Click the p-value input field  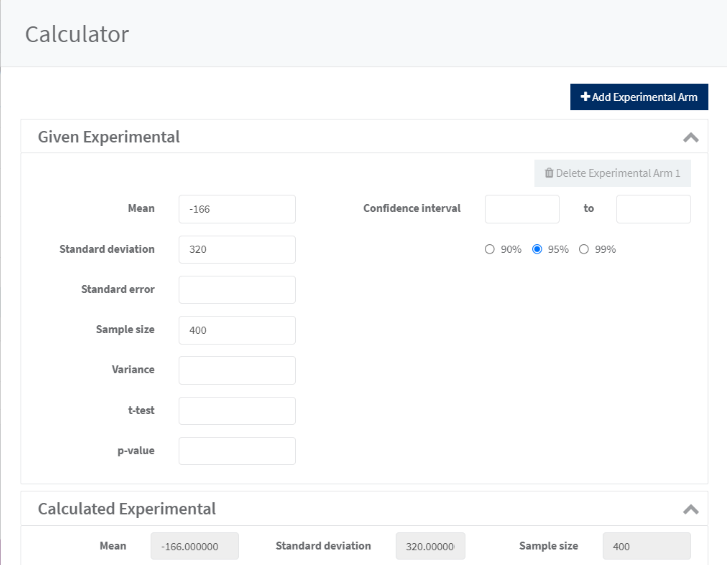click(237, 451)
